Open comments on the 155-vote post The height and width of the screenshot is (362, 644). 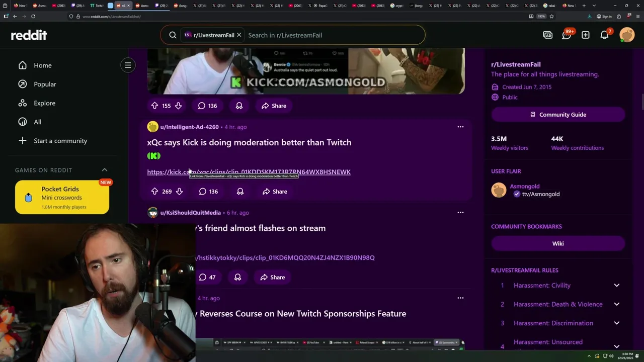[207, 106]
